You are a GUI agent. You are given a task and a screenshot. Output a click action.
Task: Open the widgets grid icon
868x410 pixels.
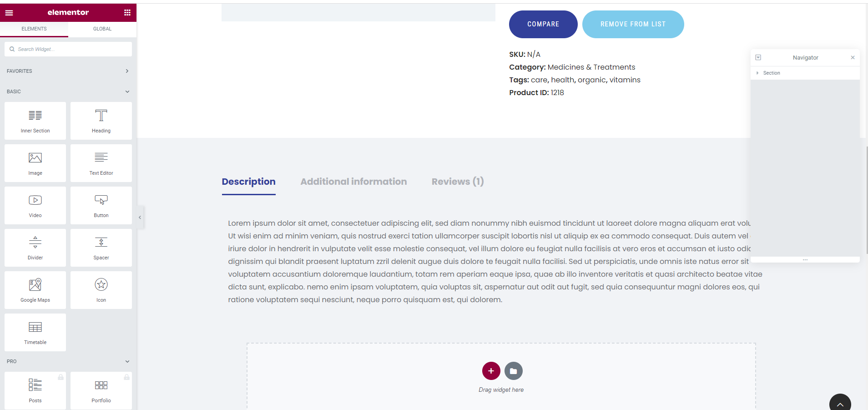(x=127, y=13)
